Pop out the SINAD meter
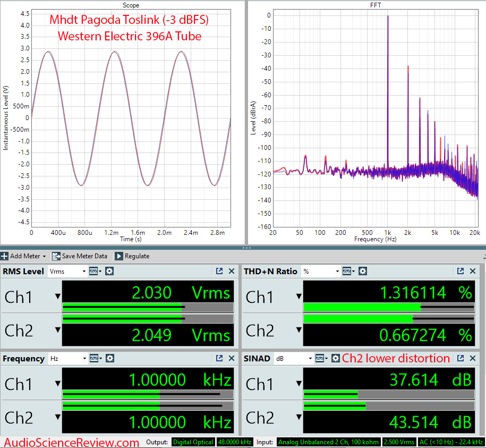The image size is (486, 448). tap(461, 358)
